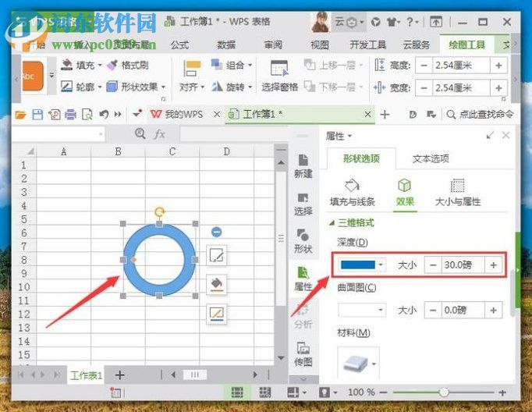Select the 绘图工具 ribbon tab
532x412 pixels.
[466, 44]
